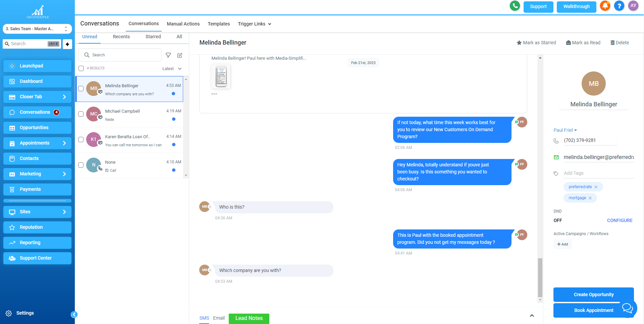This screenshot has width=644, height=324.
Task: Click the blue help question mark icon
Action: click(x=619, y=6)
